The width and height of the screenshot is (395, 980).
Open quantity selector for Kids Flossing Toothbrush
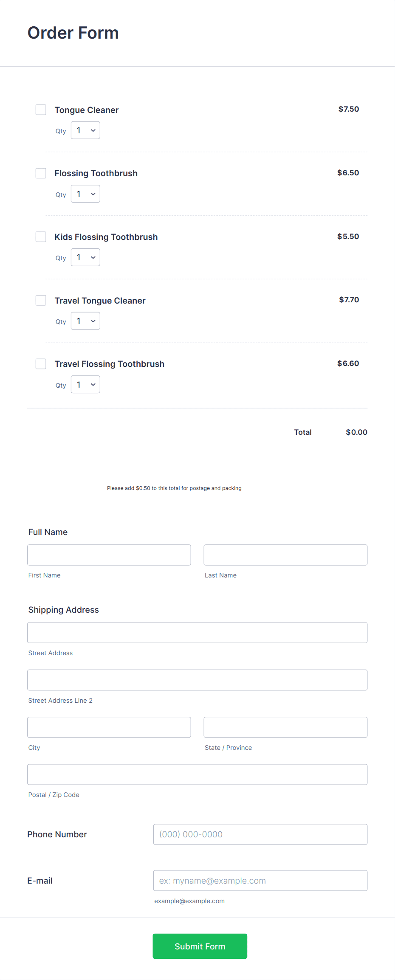(85, 257)
